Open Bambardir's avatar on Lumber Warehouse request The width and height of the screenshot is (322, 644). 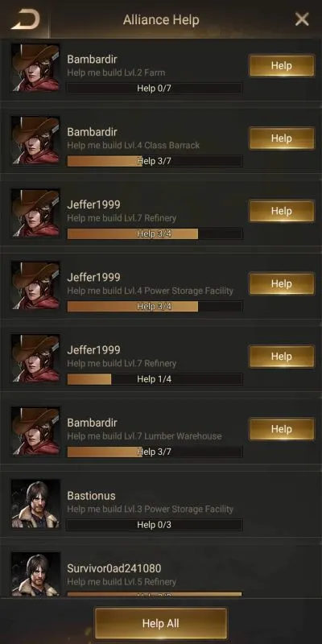click(x=35, y=431)
